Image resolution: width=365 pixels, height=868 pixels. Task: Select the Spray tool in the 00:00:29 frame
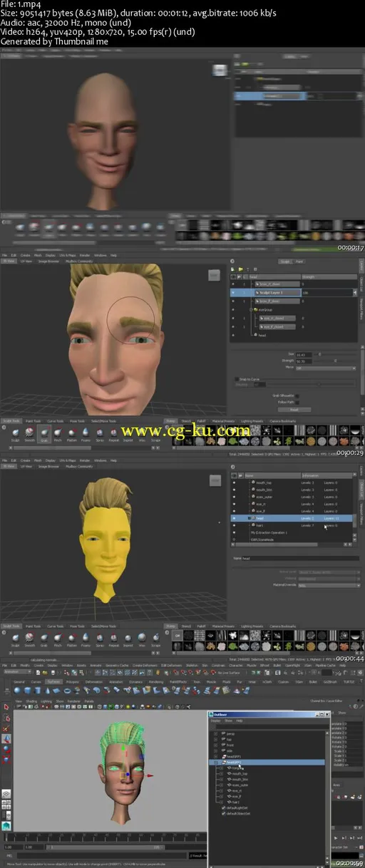(x=100, y=433)
